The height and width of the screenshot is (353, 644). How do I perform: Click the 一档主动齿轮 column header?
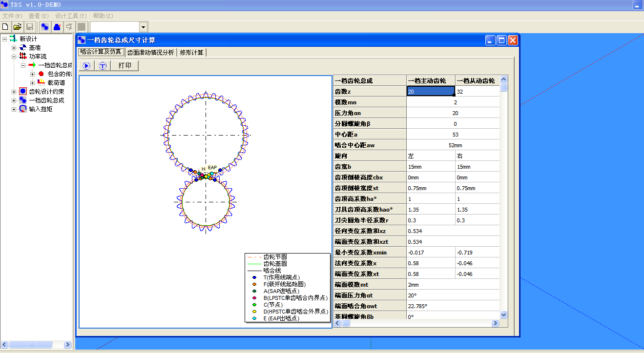tap(431, 81)
